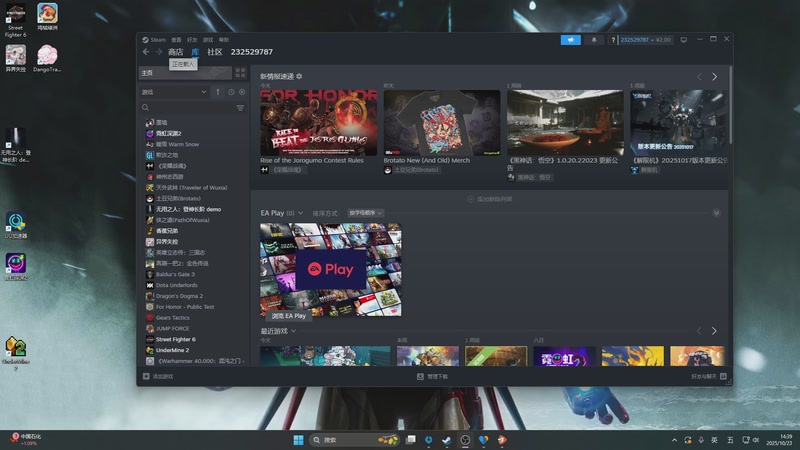Open news section settings gear icon
This screenshot has width=800, height=450.
coord(299,76)
